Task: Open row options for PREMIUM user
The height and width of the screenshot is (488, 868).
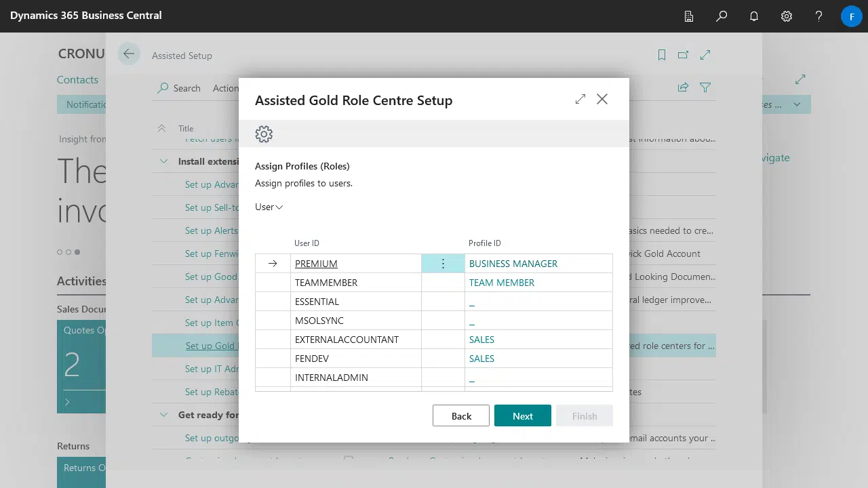Action: (x=443, y=264)
